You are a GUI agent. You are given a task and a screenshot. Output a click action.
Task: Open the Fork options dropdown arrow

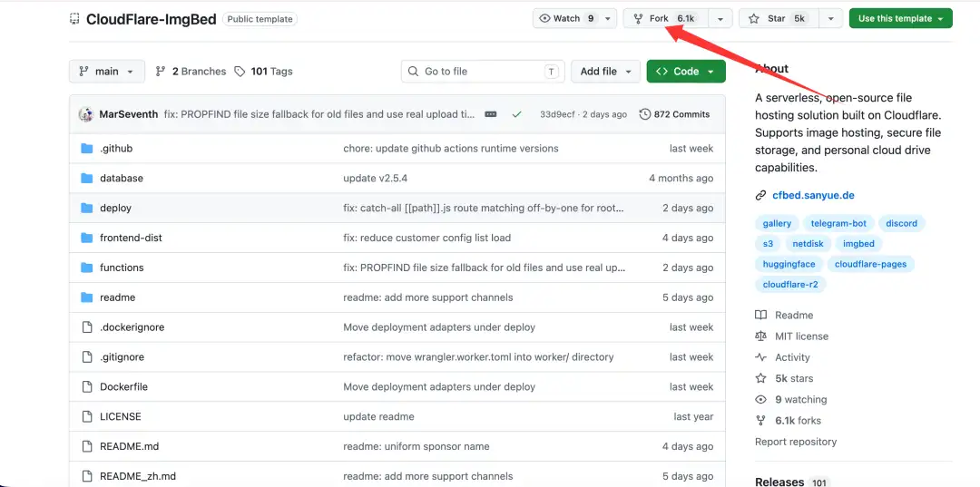point(720,19)
